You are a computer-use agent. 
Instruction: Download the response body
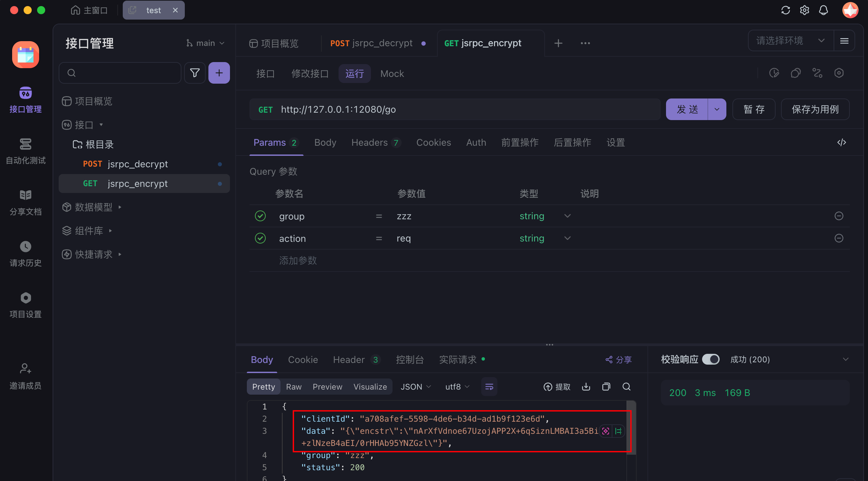point(586,387)
